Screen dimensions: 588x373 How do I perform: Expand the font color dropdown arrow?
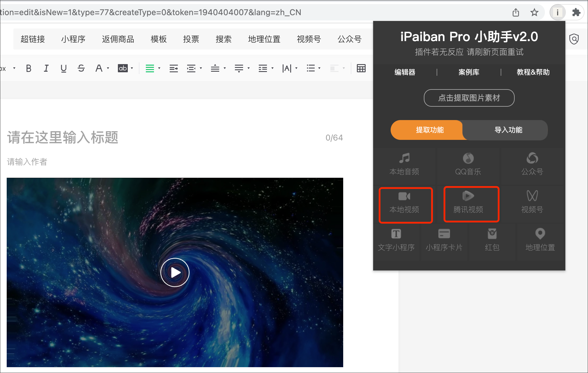point(108,68)
